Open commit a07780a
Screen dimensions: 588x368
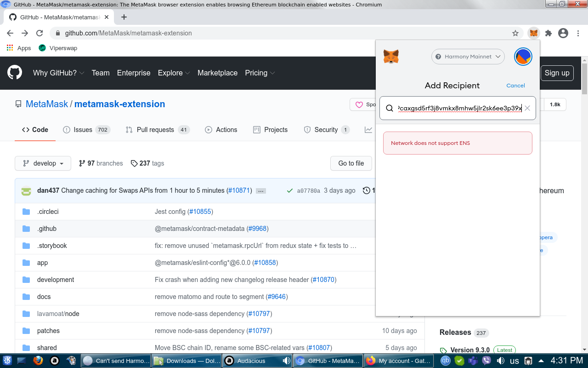308,191
